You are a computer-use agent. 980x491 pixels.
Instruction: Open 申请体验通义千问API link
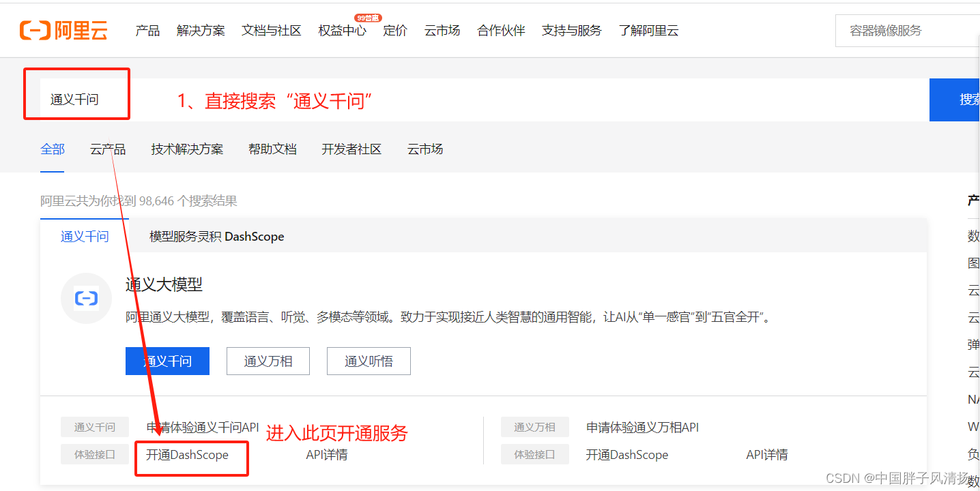pyautogui.click(x=203, y=428)
